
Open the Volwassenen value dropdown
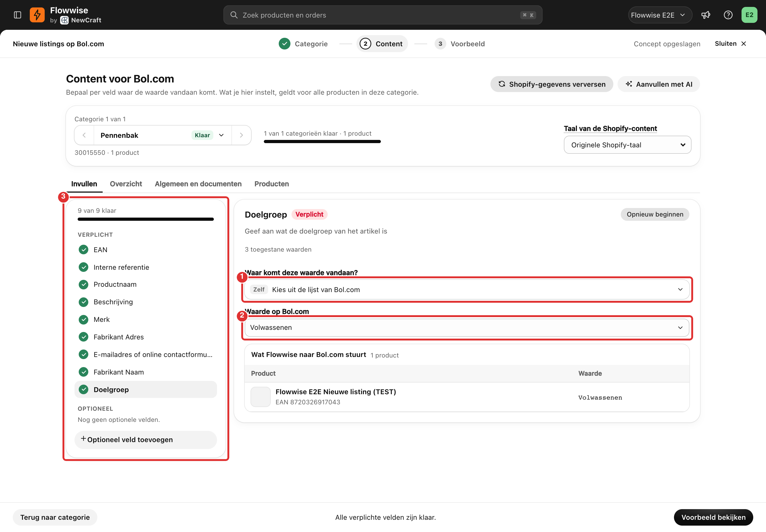[x=467, y=328]
